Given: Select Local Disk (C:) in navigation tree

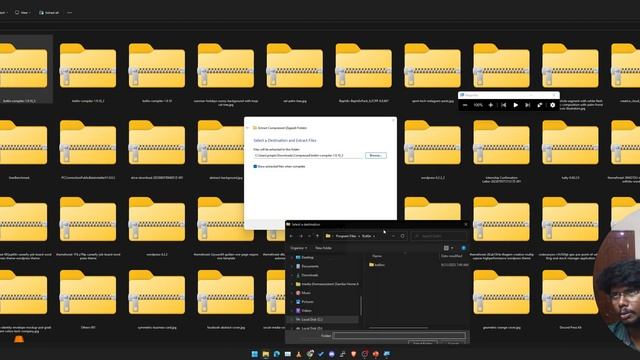Looking at the screenshot, I should 312,320.
